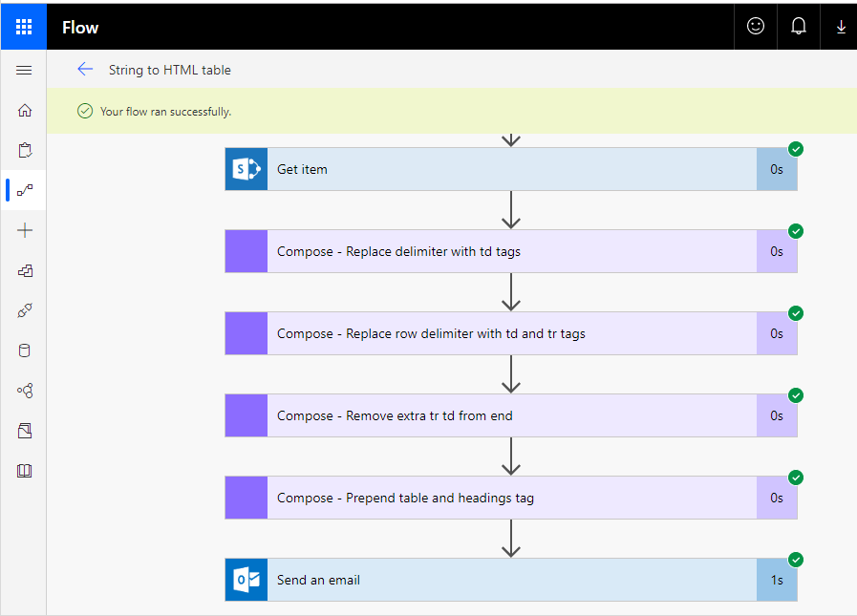Select the highlighted flow activity entry in sidebar

pos(24,190)
